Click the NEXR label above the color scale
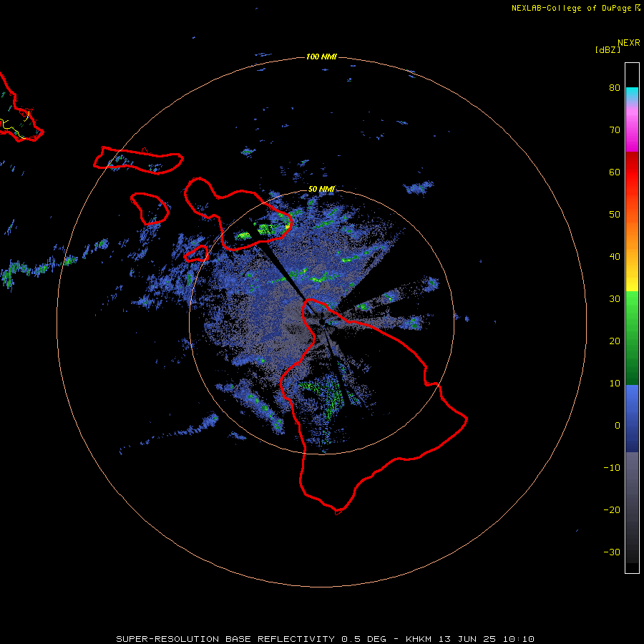 (x=628, y=43)
